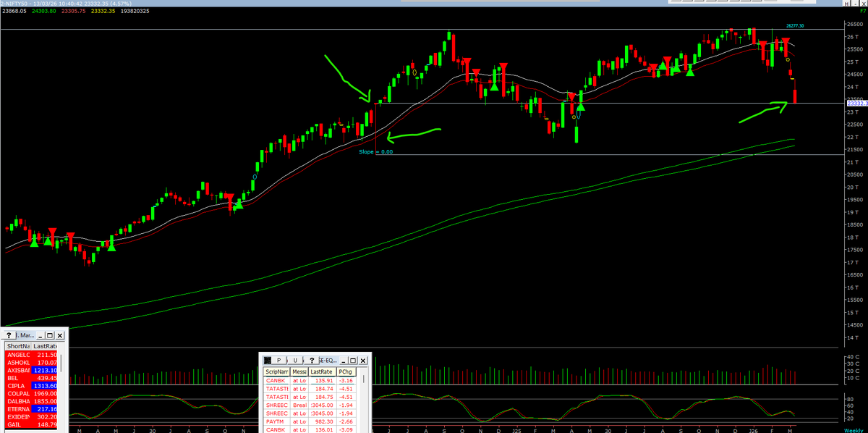Screen dimensions: 868x433
Task: Select the EXIDEIN row in market watch
Action: click(x=32, y=417)
